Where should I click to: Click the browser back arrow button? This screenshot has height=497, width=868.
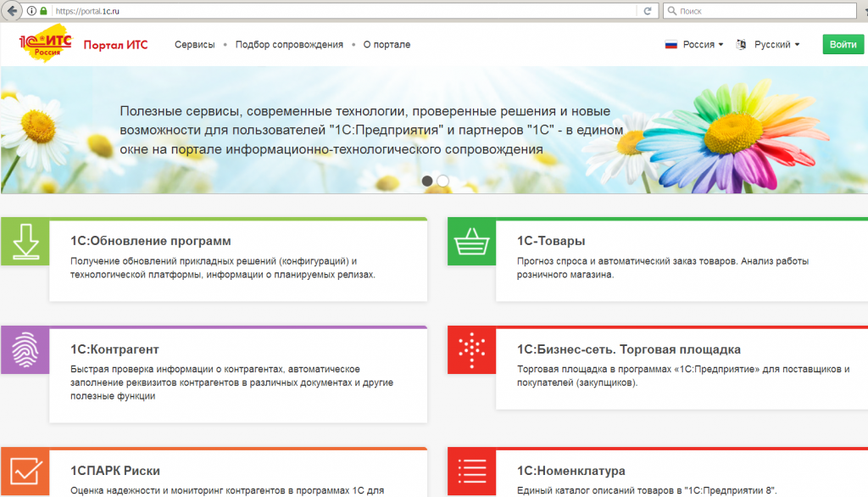coord(12,10)
